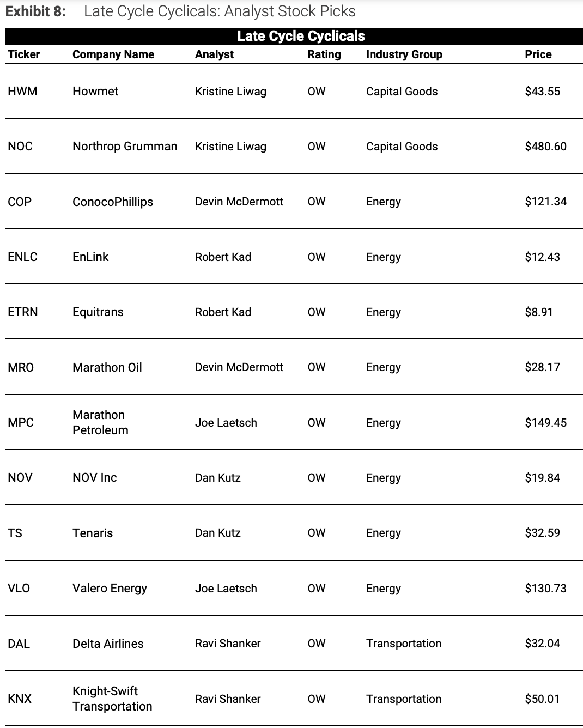The height and width of the screenshot is (728, 583).
Task: Click the Company Name column header
Action: [x=113, y=54]
